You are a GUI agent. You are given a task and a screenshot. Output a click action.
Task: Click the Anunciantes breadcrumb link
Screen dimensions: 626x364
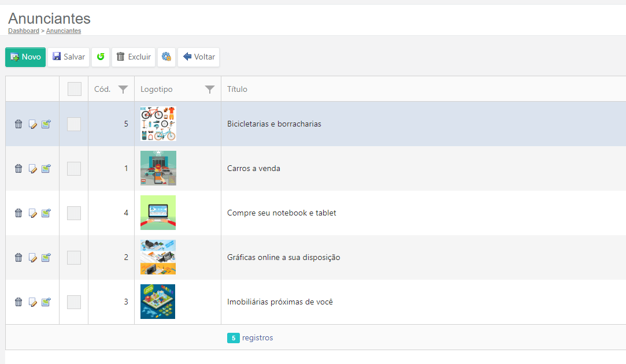64,31
